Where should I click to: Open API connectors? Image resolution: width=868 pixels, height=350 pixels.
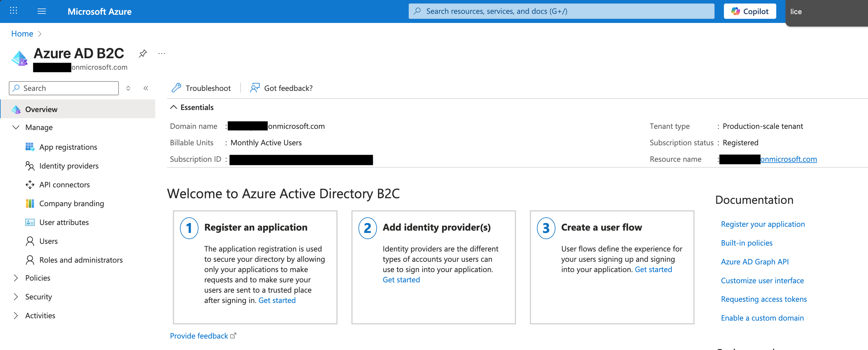click(x=64, y=185)
